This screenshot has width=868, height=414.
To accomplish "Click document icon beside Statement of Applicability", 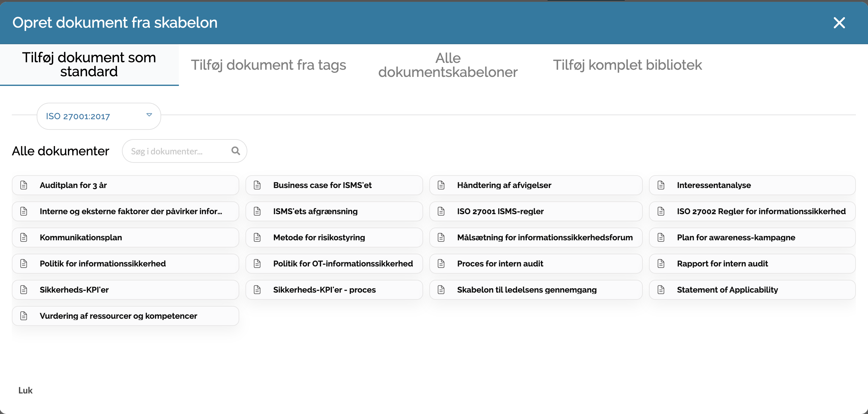I will coord(661,289).
